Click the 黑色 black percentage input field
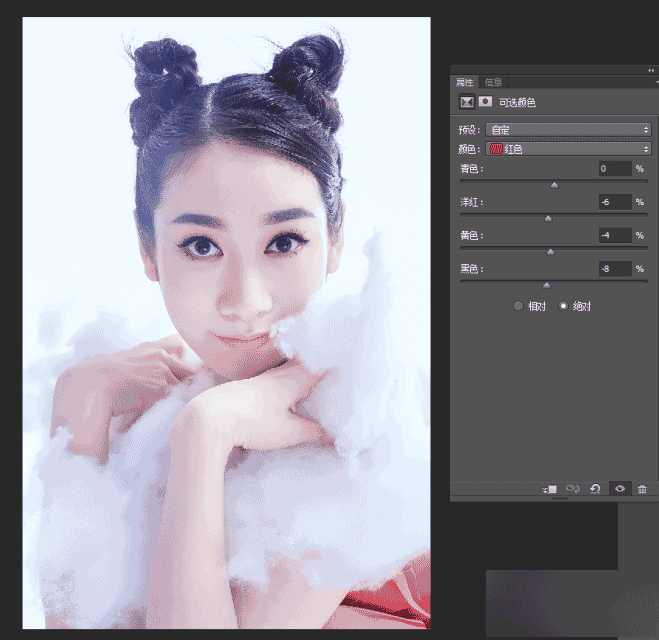Image resolution: width=659 pixels, height=640 pixels. (614, 269)
